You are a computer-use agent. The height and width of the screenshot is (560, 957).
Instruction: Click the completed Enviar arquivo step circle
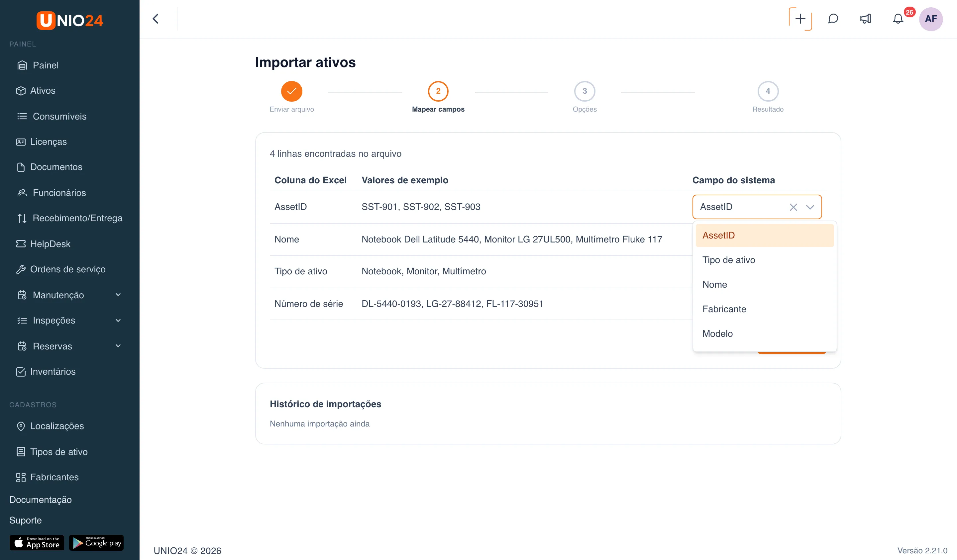[x=292, y=91]
